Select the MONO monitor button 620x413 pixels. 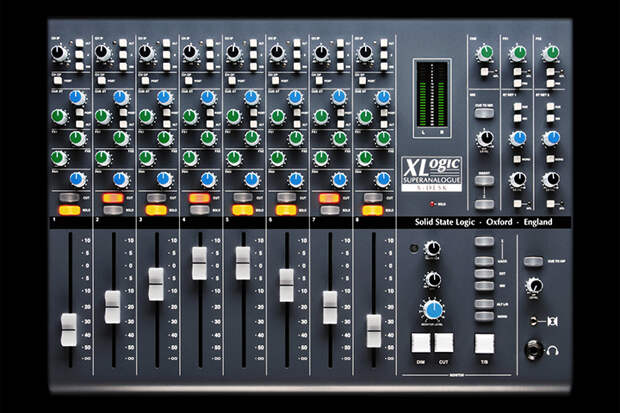coord(484,316)
